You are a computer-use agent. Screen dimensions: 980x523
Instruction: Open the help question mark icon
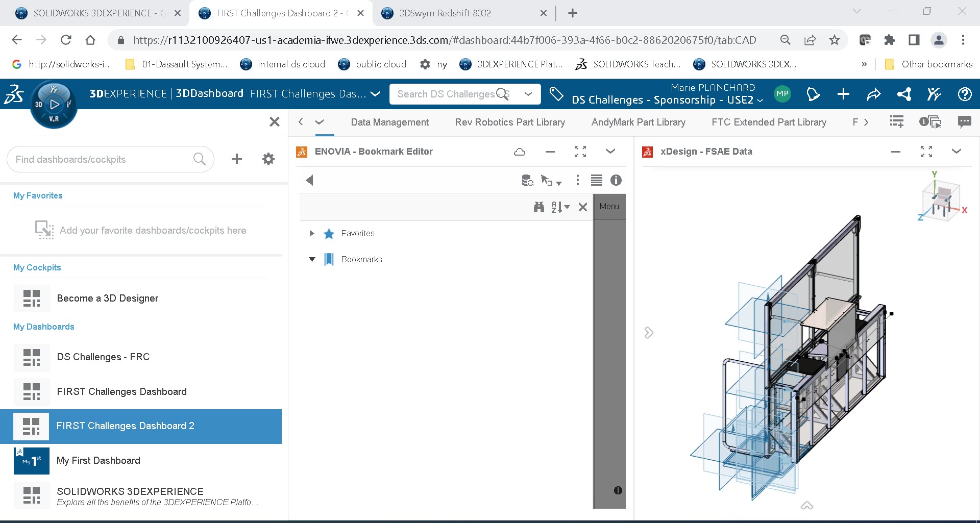965,94
